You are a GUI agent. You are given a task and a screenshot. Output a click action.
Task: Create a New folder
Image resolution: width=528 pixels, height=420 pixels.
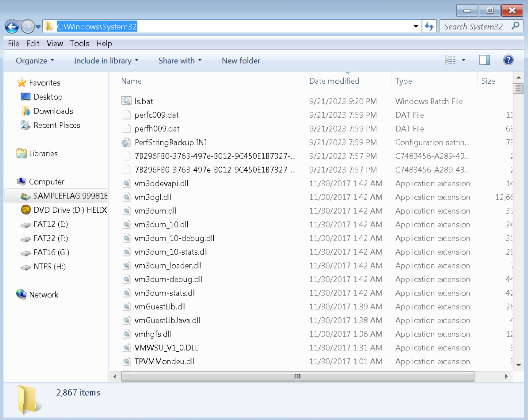pos(241,61)
